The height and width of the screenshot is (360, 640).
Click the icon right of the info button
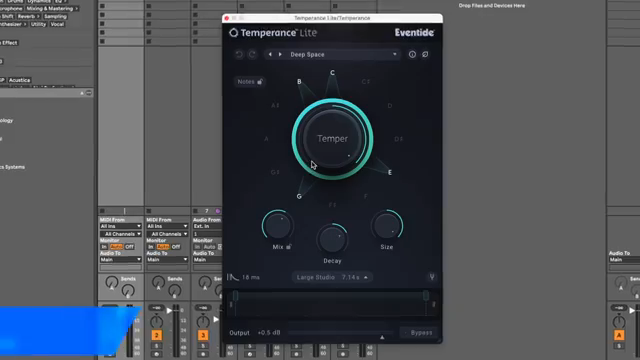coord(425,54)
